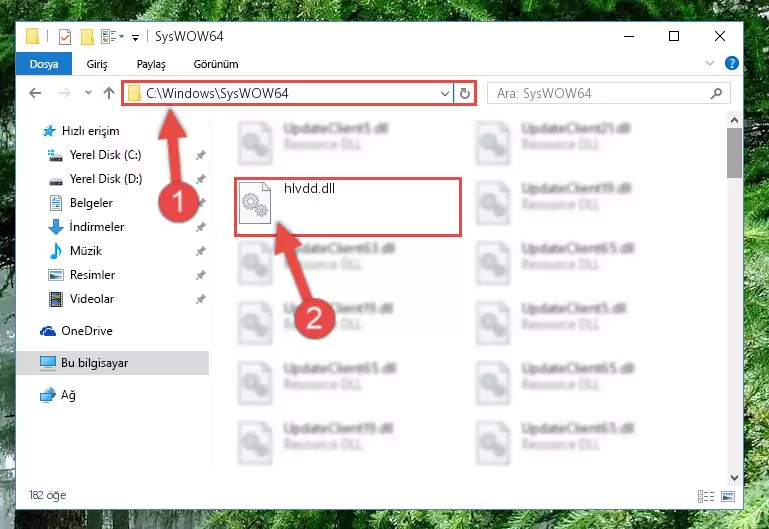769x529 pixels.
Task: Switch to the Paylaş ribbon tab
Action: [x=151, y=64]
